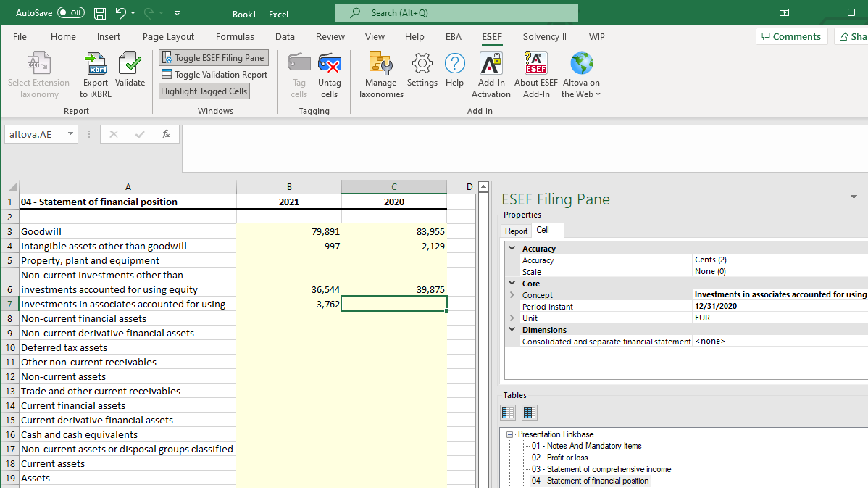
Task: Collapse the Presentation Linkbase tree node
Action: (510, 434)
